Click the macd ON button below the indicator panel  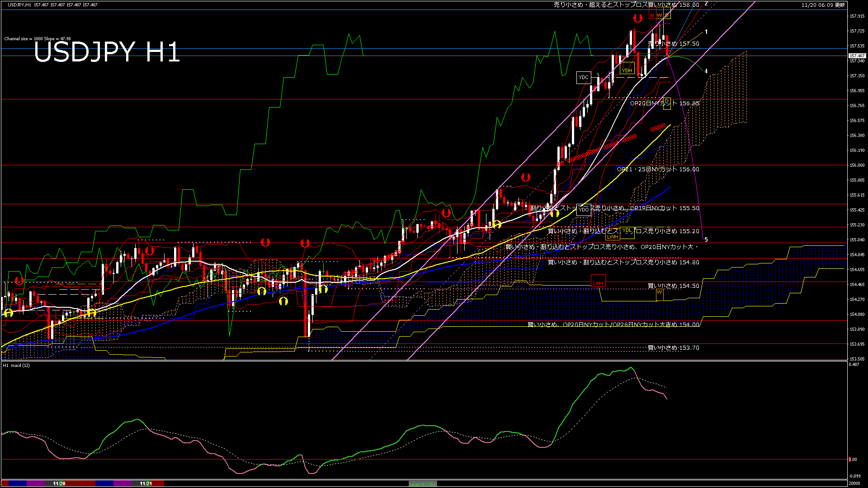423,484
